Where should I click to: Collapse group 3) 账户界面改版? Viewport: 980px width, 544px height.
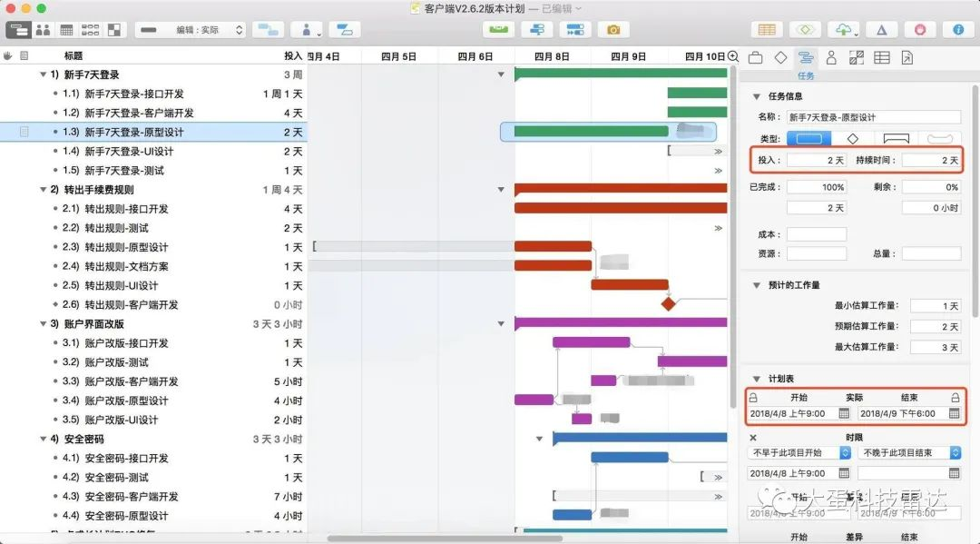pyautogui.click(x=43, y=324)
